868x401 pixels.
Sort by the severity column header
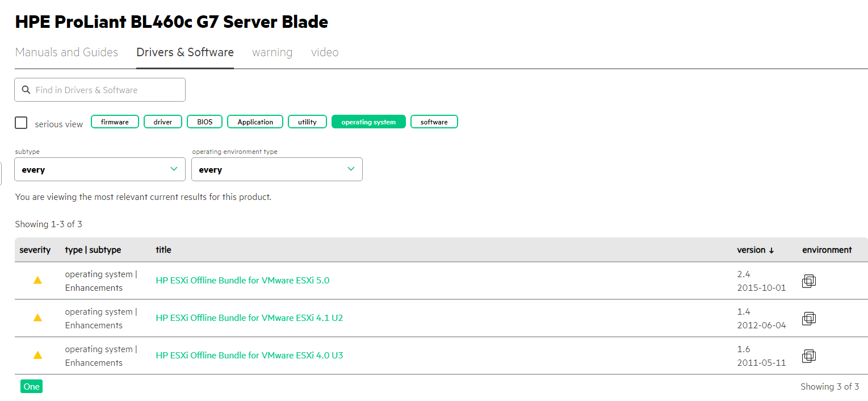click(35, 250)
